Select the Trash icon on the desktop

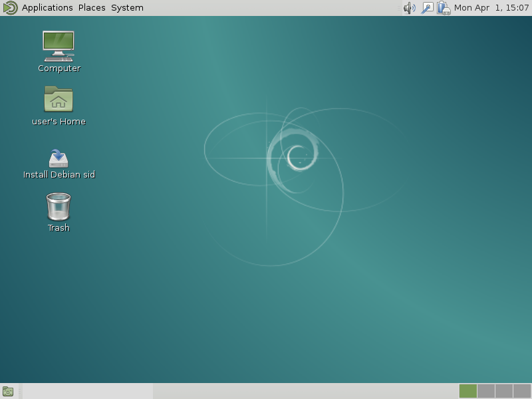coord(59,207)
